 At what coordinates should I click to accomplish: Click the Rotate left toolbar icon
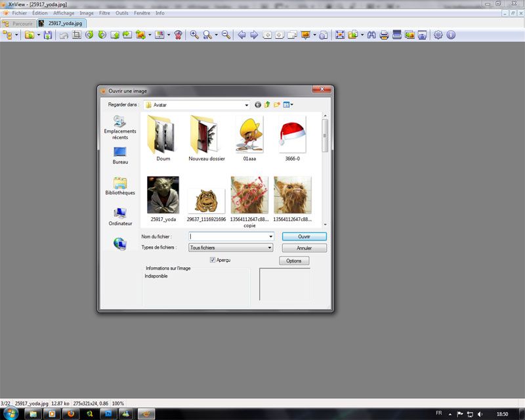(x=89, y=35)
